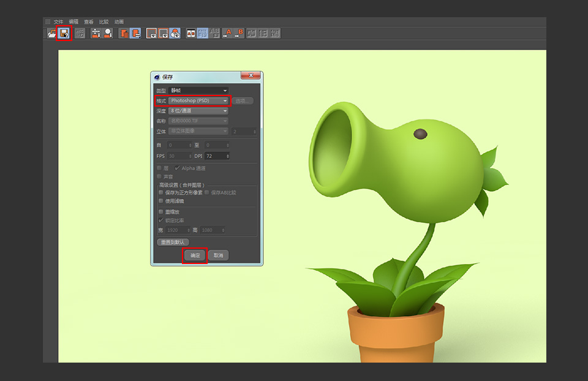Click the Open image folder icon in toolbar

pos(51,33)
